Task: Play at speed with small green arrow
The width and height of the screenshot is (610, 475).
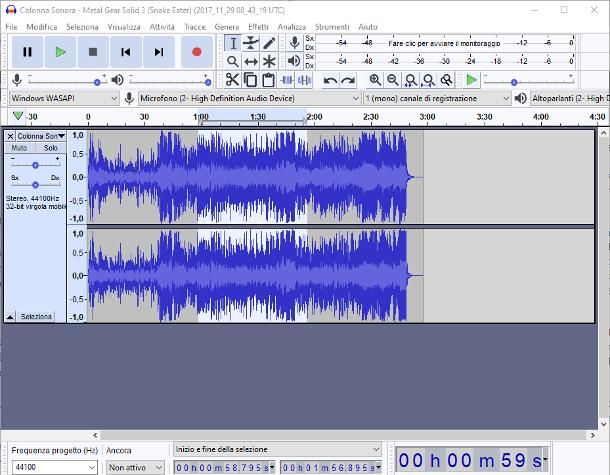Action: (x=472, y=80)
